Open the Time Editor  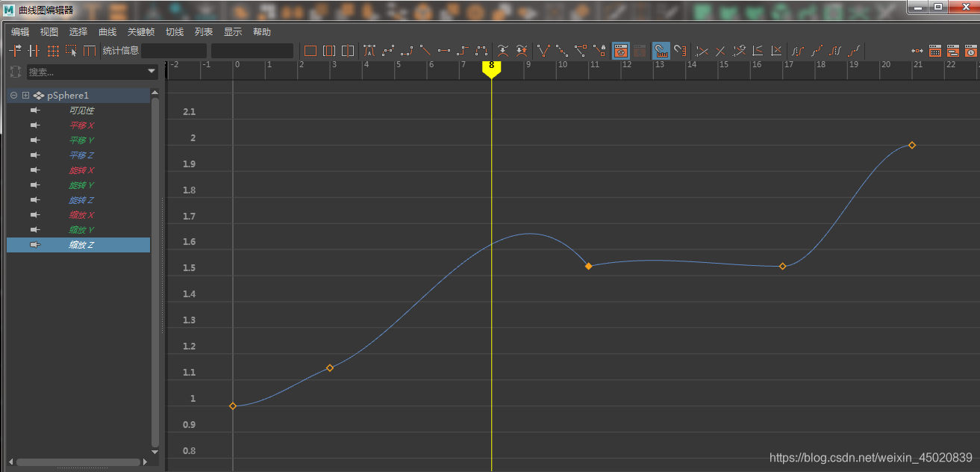pyautogui.click(x=970, y=51)
